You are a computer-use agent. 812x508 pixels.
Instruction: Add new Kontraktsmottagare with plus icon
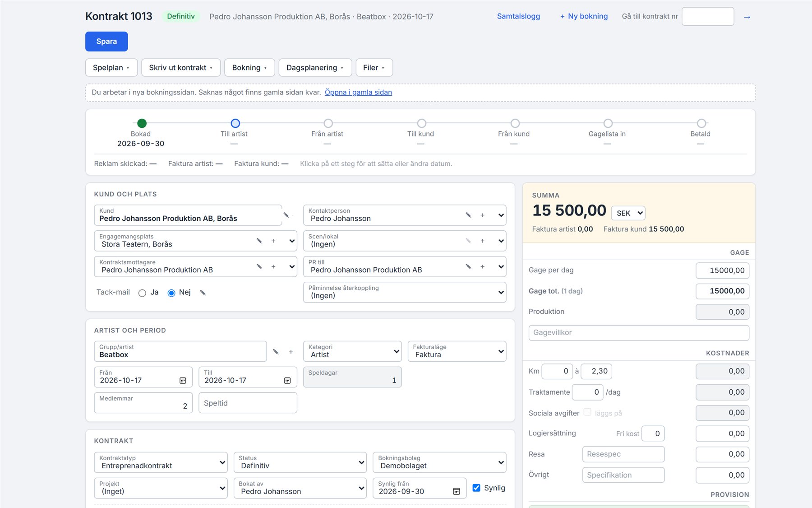[x=273, y=266]
